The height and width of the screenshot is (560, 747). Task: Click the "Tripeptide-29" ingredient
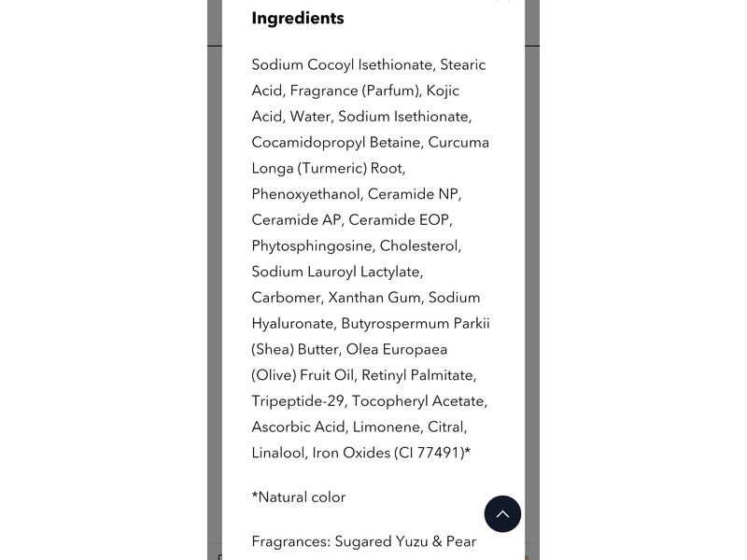pyautogui.click(x=297, y=401)
